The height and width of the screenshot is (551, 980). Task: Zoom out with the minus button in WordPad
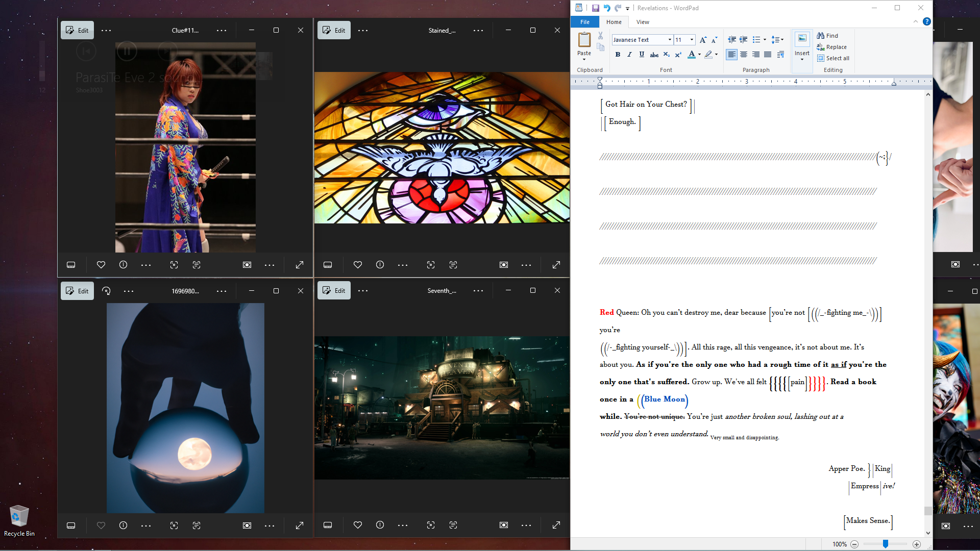pos(854,544)
